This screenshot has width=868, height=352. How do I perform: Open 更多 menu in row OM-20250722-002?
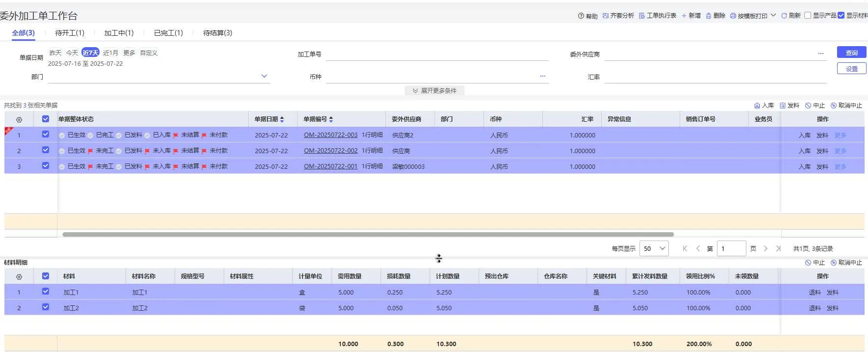pyautogui.click(x=841, y=151)
